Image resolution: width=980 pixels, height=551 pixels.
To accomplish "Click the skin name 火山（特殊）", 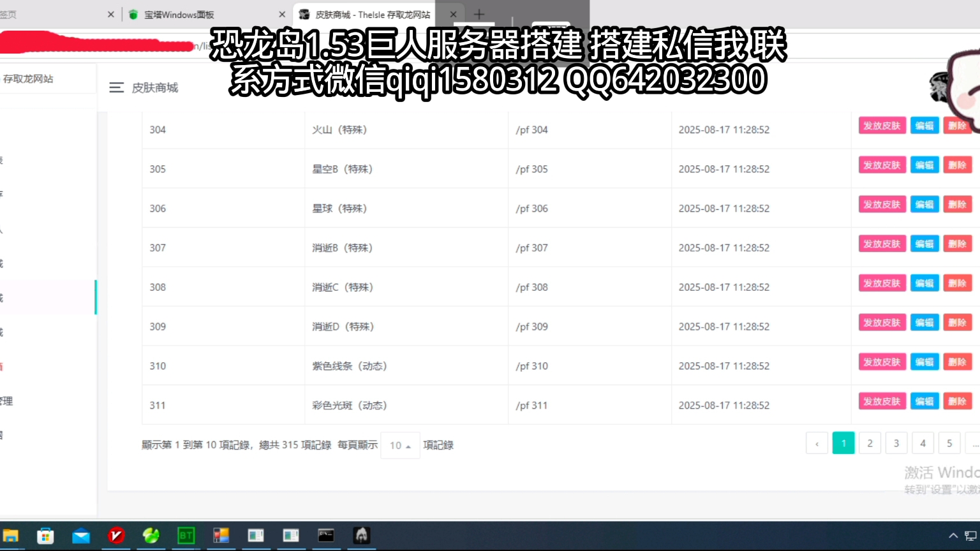I will coord(339,129).
